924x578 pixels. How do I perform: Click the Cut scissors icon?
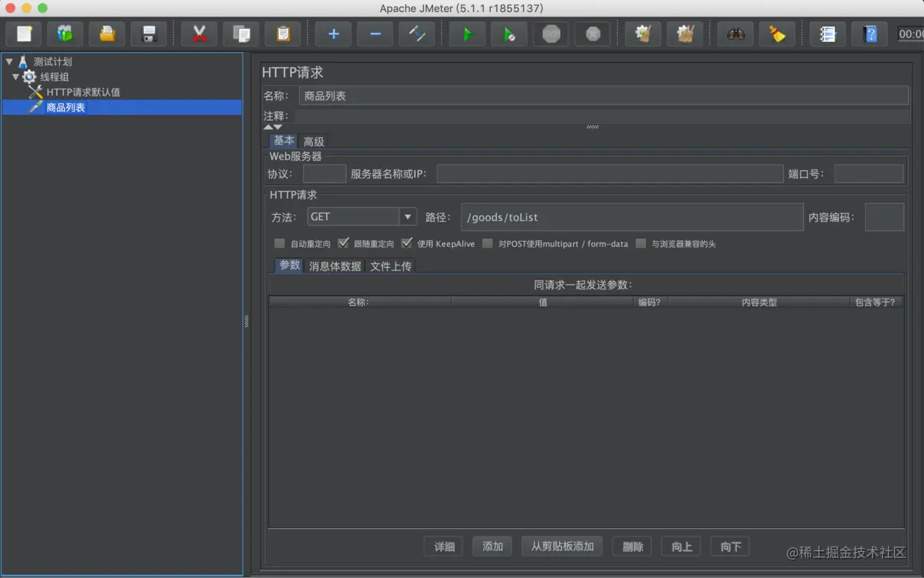pyautogui.click(x=199, y=34)
